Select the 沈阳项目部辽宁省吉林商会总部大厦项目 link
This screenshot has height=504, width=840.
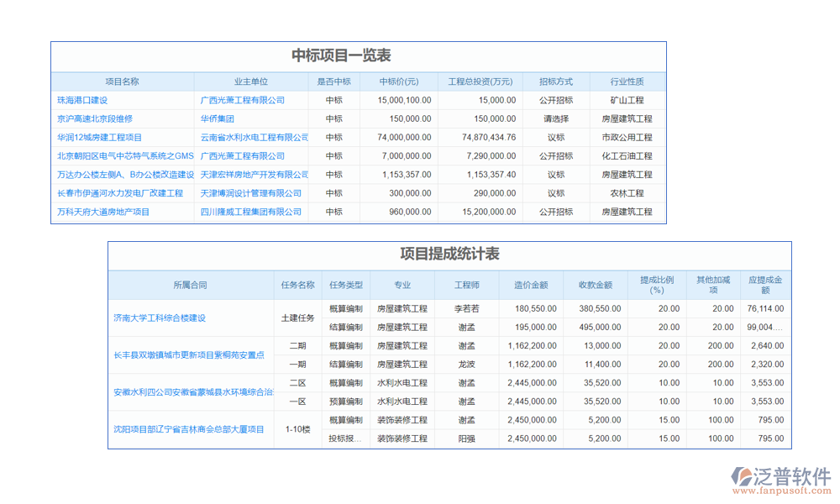189,428
